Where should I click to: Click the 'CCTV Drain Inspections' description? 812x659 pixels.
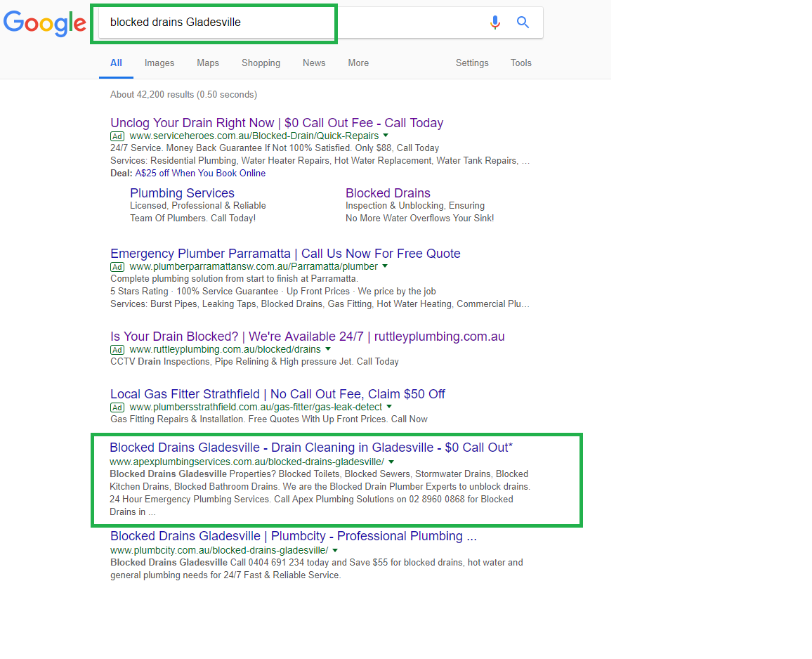tap(254, 362)
